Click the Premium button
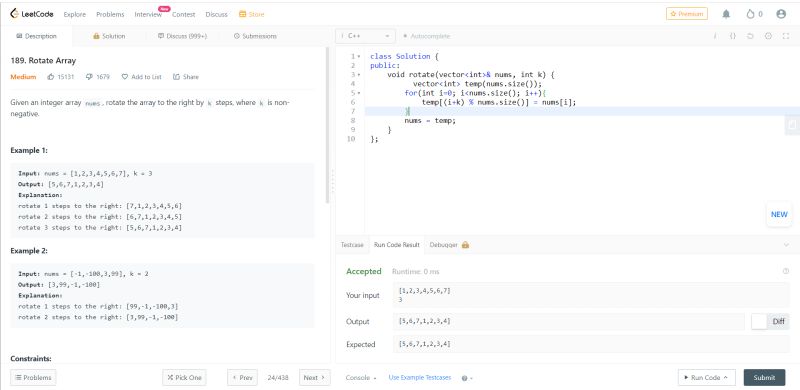 tap(687, 14)
